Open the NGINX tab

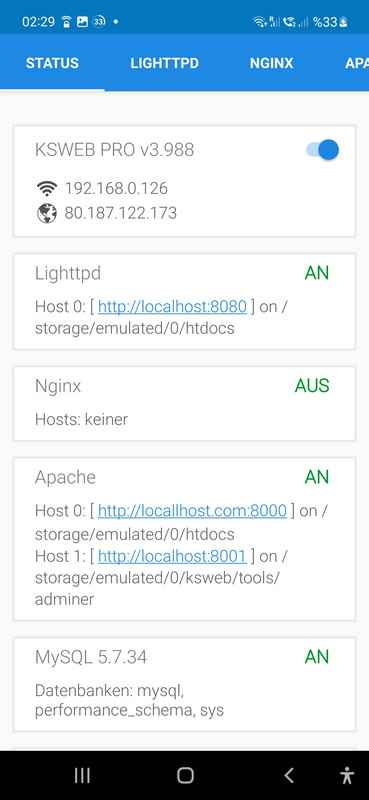coord(272,63)
